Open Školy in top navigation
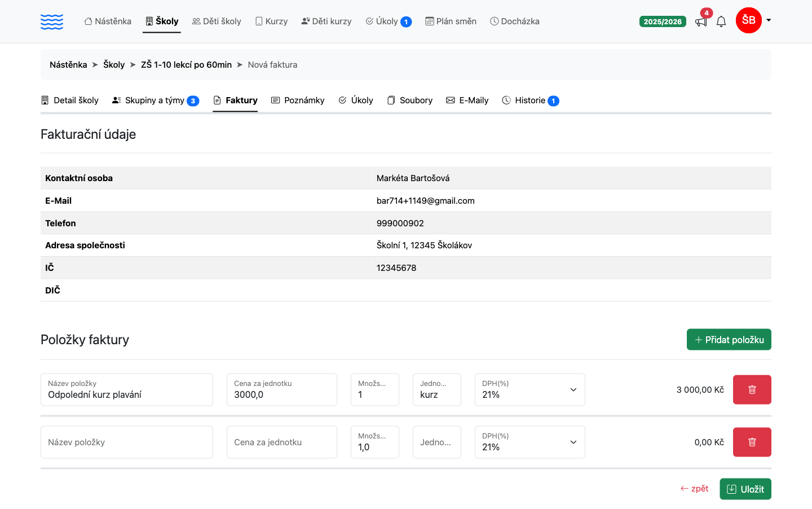 (x=162, y=21)
